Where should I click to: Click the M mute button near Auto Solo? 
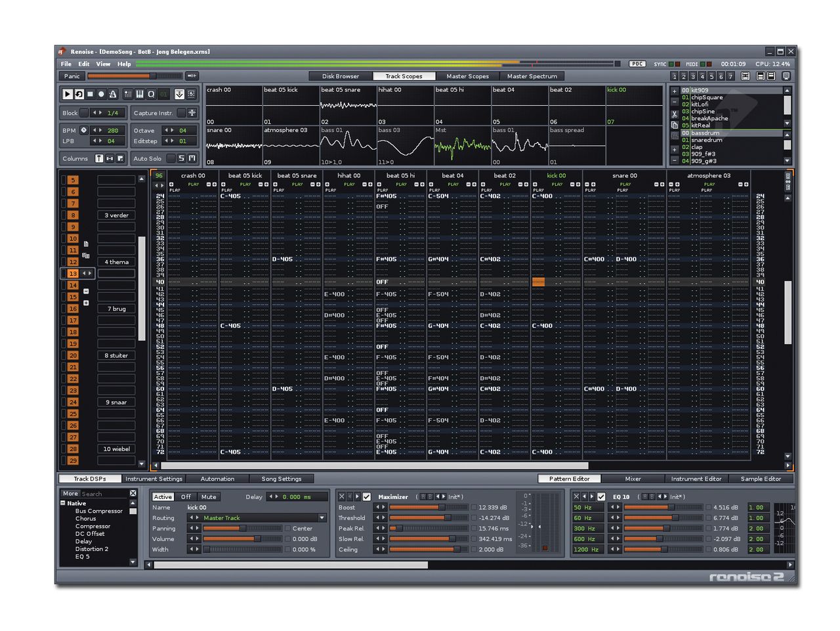(192, 158)
